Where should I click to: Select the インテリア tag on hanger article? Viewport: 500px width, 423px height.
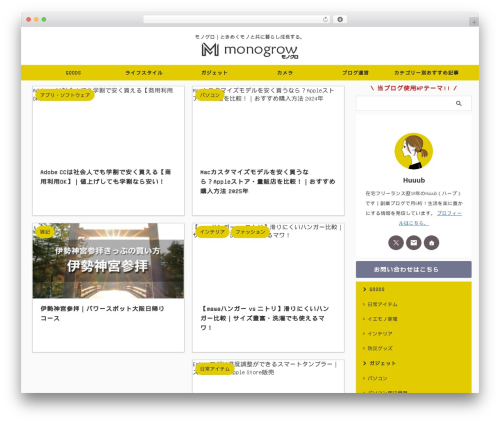click(x=212, y=232)
